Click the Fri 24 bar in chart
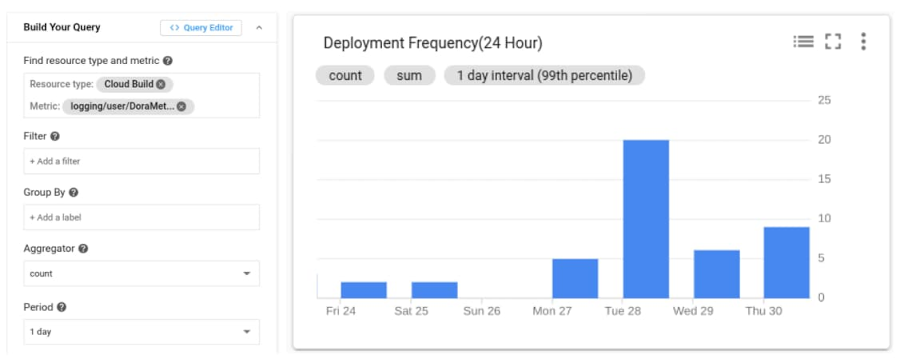The width and height of the screenshot is (900, 363). (x=364, y=290)
